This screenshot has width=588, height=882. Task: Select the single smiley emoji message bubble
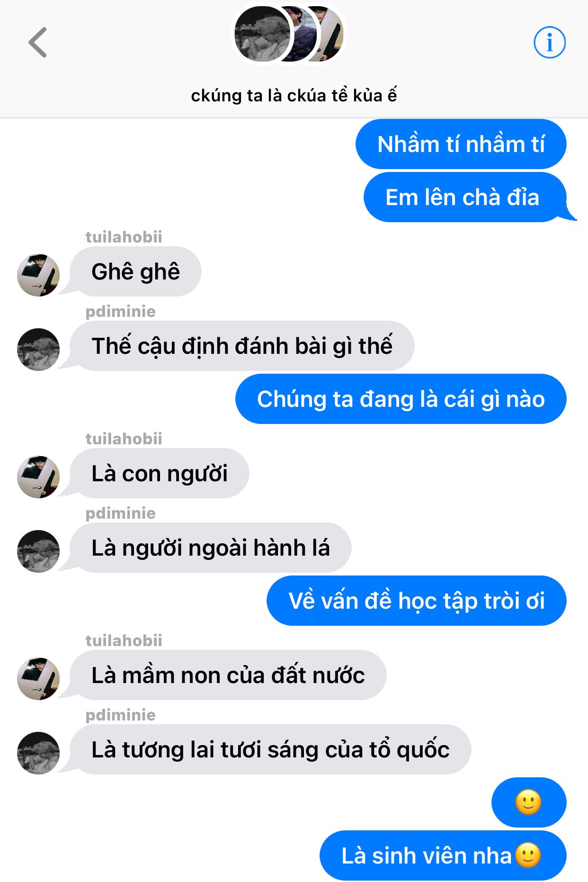529,802
